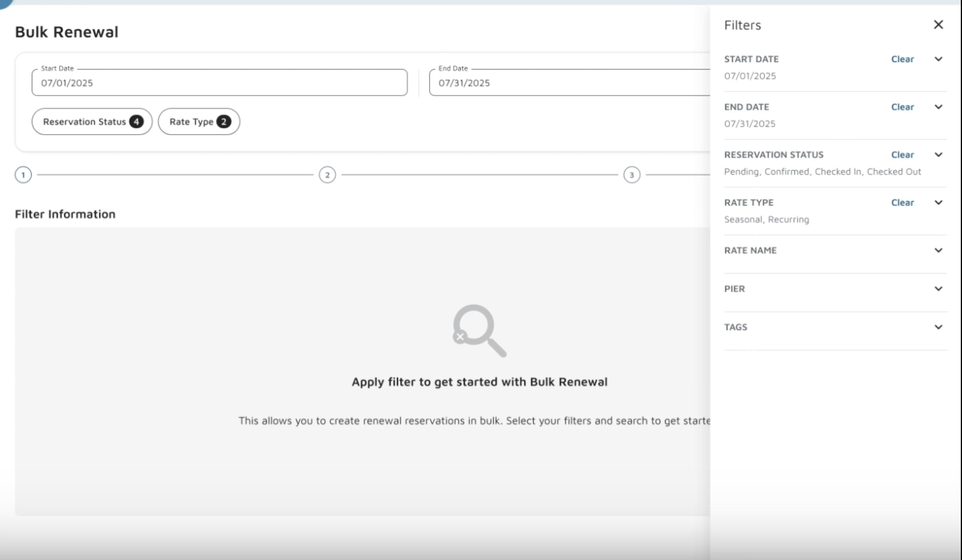Expand the Rate Type filter chevron
The width and height of the screenshot is (962, 560).
(x=938, y=203)
